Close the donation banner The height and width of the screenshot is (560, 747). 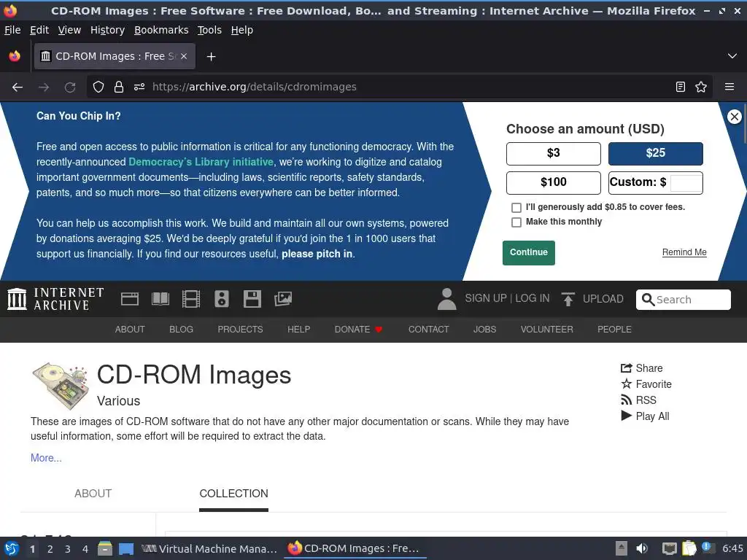point(734,116)
